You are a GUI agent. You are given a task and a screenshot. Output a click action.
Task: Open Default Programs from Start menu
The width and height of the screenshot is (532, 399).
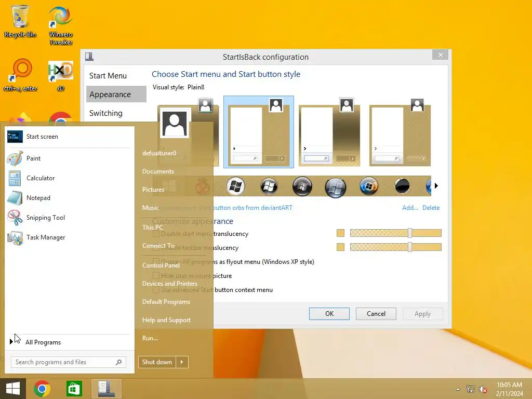pos(166,302)
